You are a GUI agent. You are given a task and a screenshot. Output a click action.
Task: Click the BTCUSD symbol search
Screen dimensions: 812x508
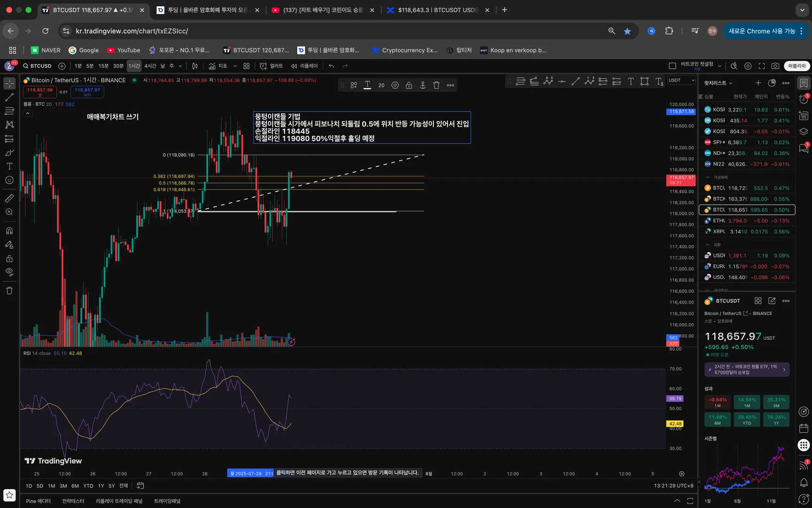[37, 66]
